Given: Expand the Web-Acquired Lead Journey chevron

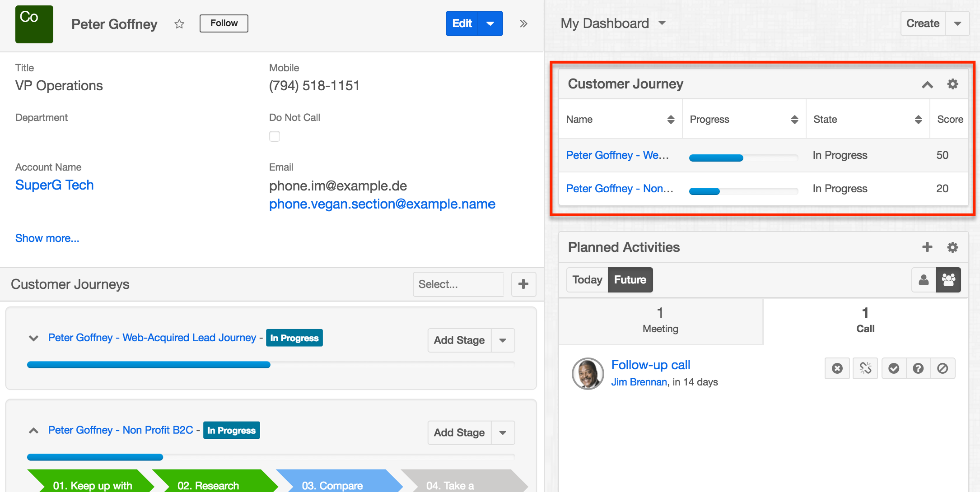Looking at the screenshot, I should (x=33, y=338).
